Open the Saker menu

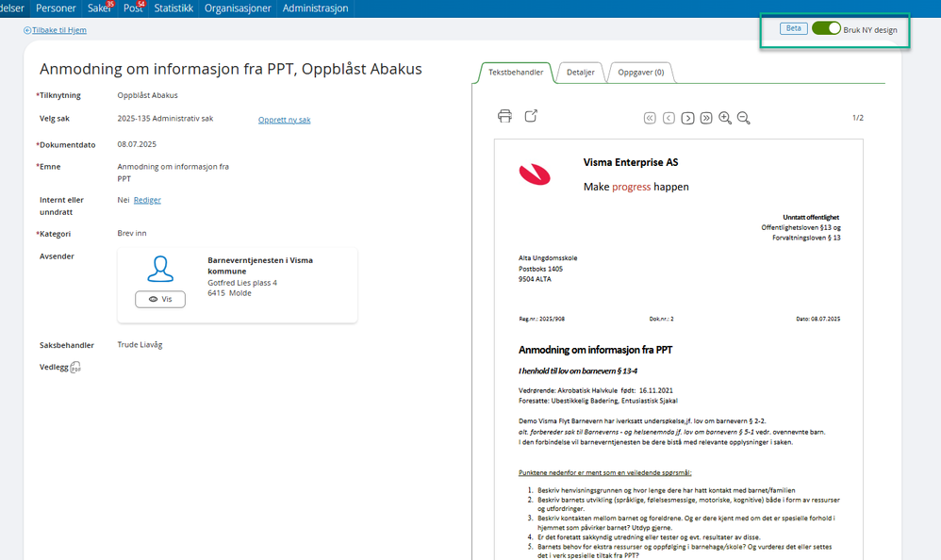(x=100, y=8)
